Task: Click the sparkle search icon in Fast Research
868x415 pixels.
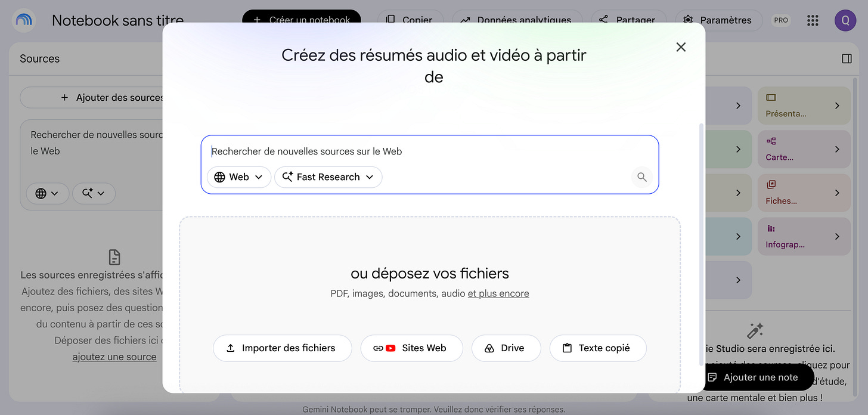Action: coord(287,177)
